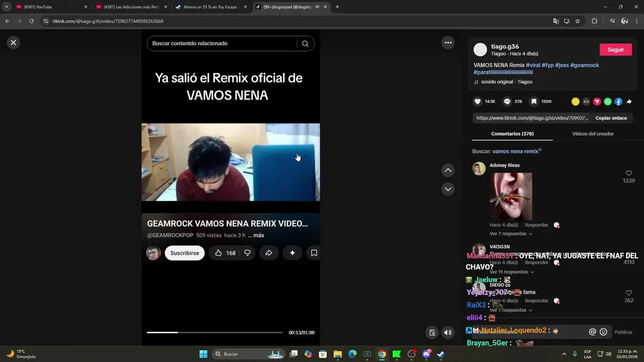644x362 pixels.
Task: Open the #viral hashtag link
Action: 533,65
